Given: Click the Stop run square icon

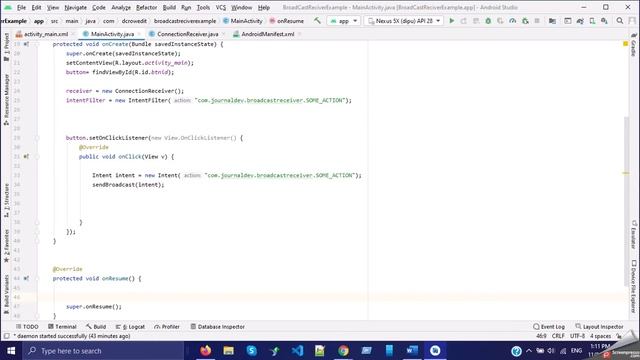Looking at the screenshot, I should (x=537, y=20).
